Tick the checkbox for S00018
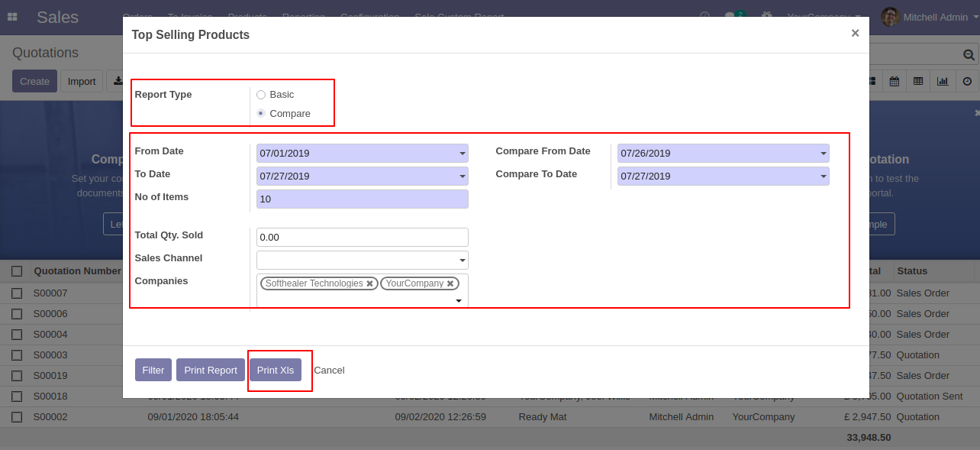 click(17, 397)
